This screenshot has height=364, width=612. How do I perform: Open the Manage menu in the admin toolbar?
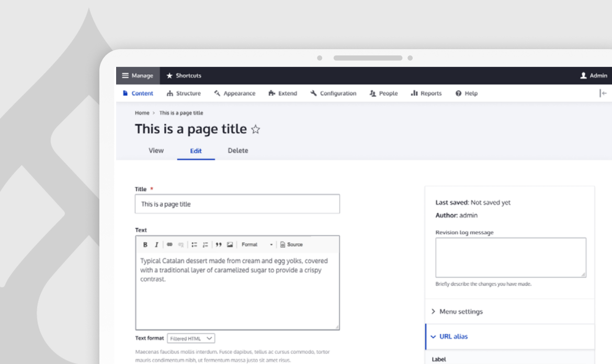coord(138,75)
